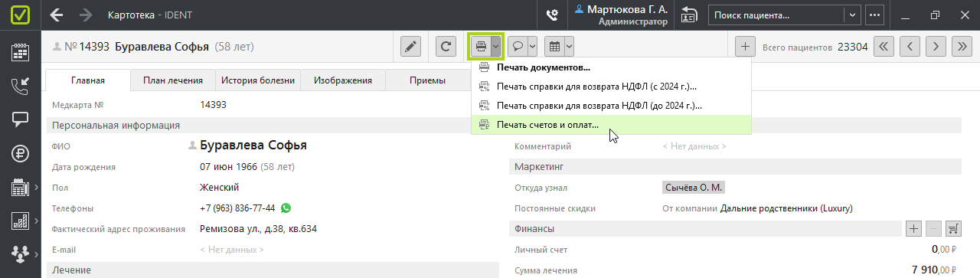The width and height of the screenshot is (980, 278).
Task: Refresh the patient card
Action: click(446, 47)
